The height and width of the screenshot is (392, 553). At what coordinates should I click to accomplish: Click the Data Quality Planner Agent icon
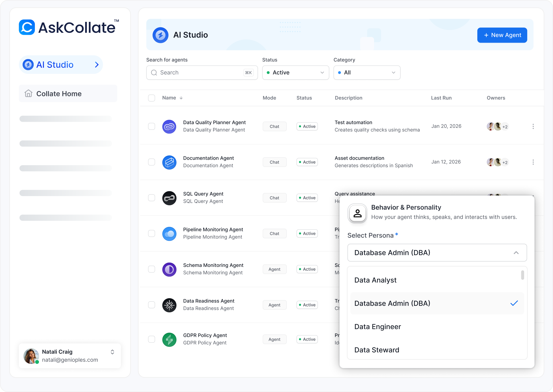click(169, 127)
